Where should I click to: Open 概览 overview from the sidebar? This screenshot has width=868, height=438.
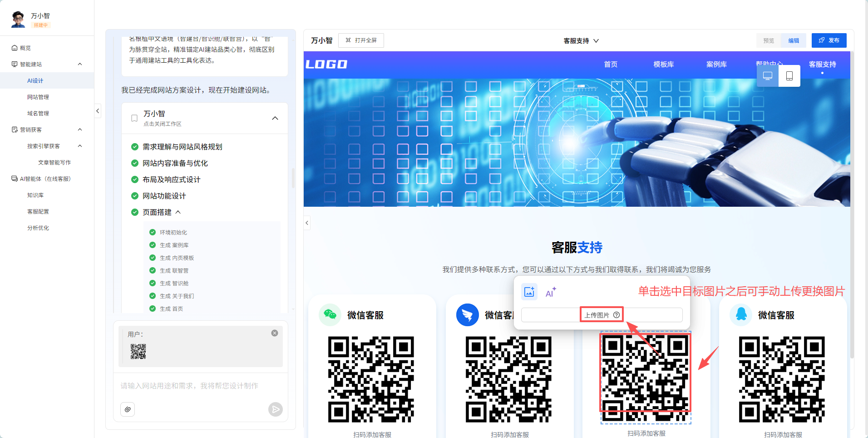(25, 48)
